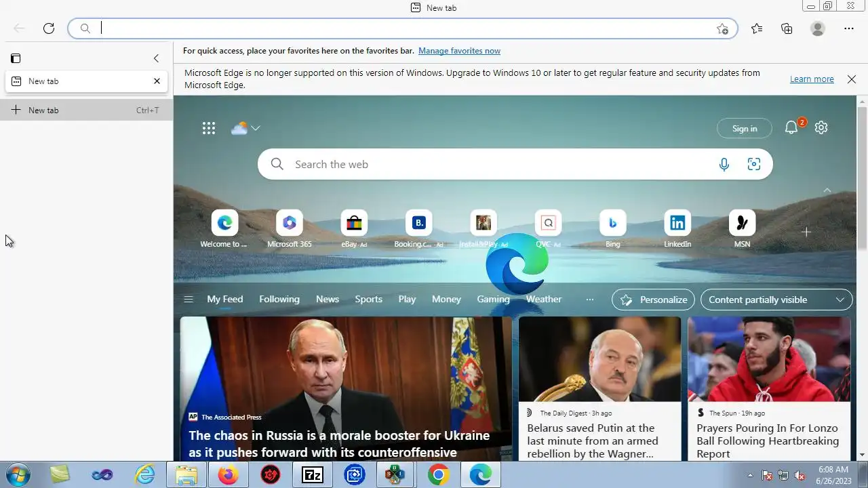Open Internet Explorer from taskbar
Image resolution: width=868 pixels, height=488 pixels.
coord(144,476)
